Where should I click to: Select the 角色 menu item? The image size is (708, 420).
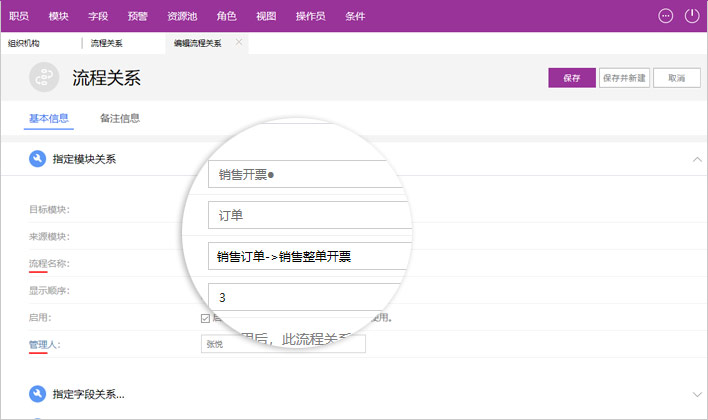(226, 16)
